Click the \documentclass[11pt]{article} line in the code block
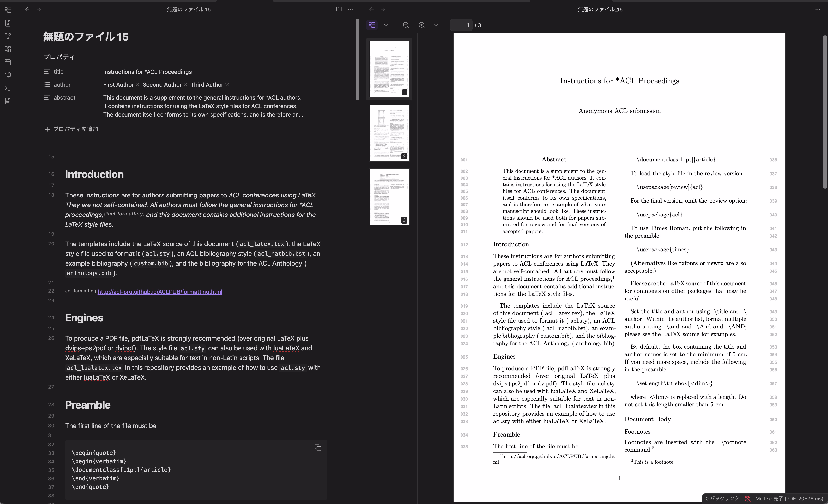Screen dimensions: 828x504 tap(121, 470)
